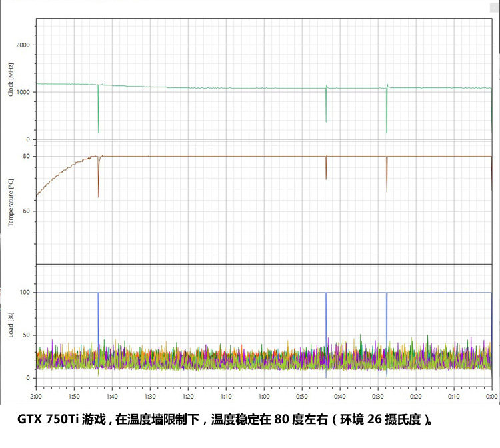Click the 50 tick on the Load axis

click(x=26, y=335)
